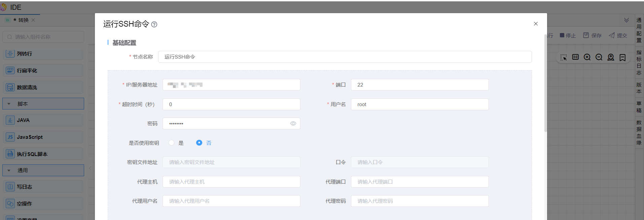Collapse the 通用 category
Image resolution: width=644 pixels, height=220 pixels.
tap(9, 170)
